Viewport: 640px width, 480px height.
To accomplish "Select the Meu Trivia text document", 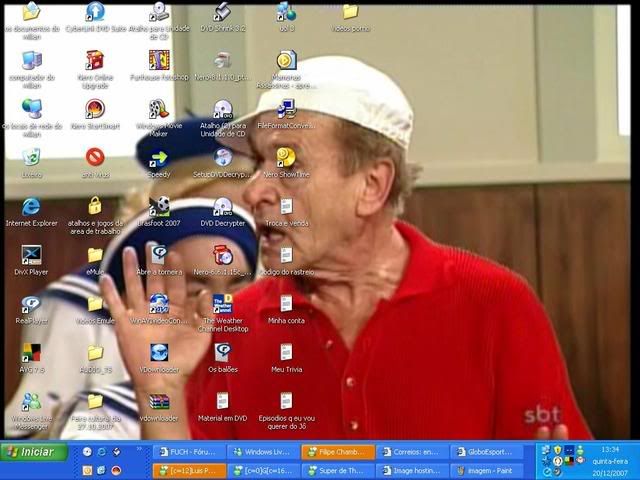I will [x=286, y=353].
